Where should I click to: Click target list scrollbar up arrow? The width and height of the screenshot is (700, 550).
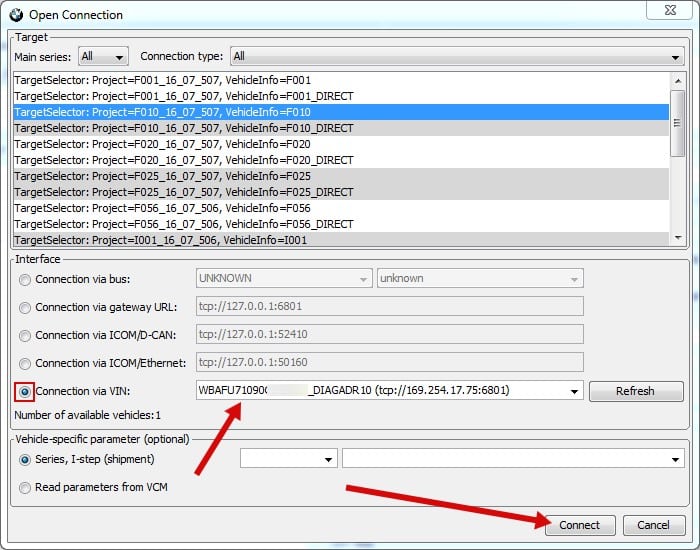tap(678, 81)
